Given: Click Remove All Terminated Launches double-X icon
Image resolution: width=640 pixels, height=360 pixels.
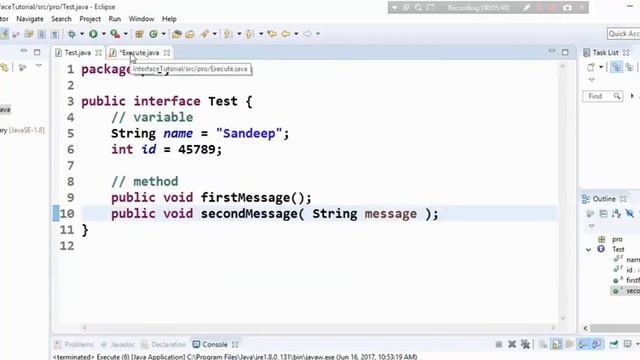Looking at the screenshot, I should 525,344.
